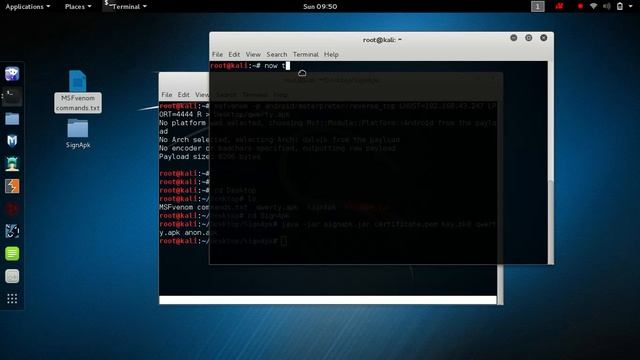This screenshot has height=360, width=640.
Task: Click the front terminal's vertical scrollbar
Action: (551, 162)
